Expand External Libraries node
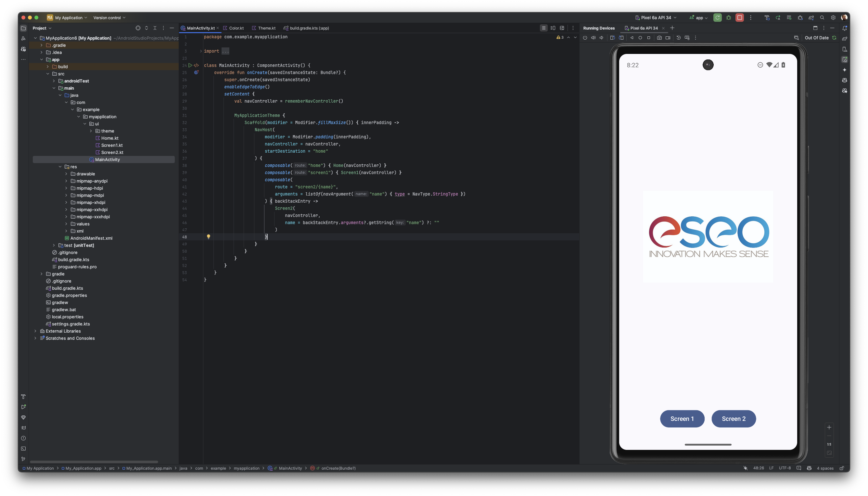Image resolution: width=868 pixels, height=496 pixels. [x=35, y=331]
